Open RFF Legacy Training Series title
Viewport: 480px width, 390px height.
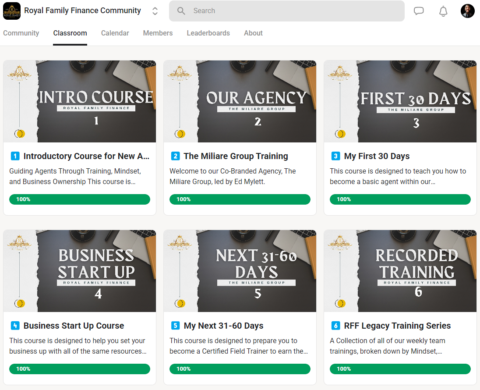pyautogui.click(x=397, y=326)
